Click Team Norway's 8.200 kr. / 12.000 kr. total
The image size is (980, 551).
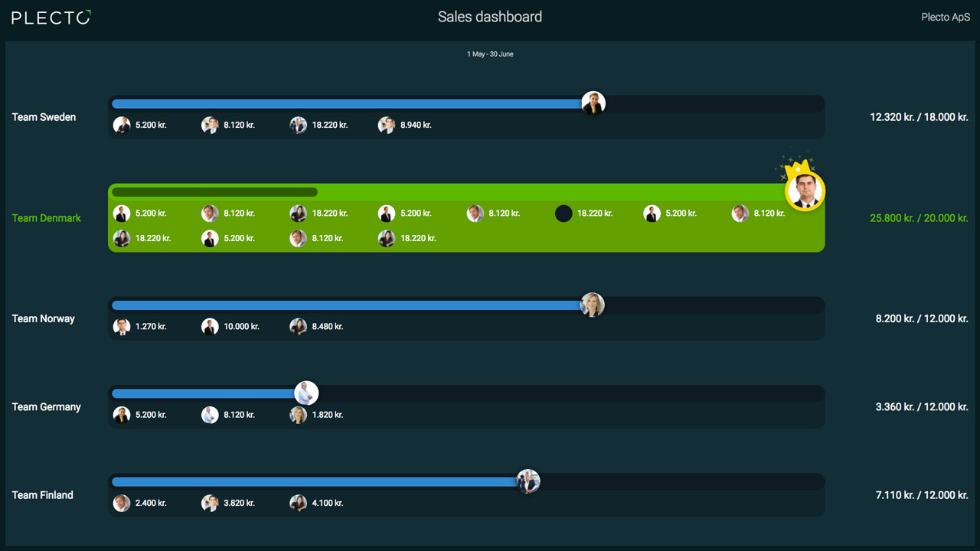pyautogui.click(x=922, y=318)
